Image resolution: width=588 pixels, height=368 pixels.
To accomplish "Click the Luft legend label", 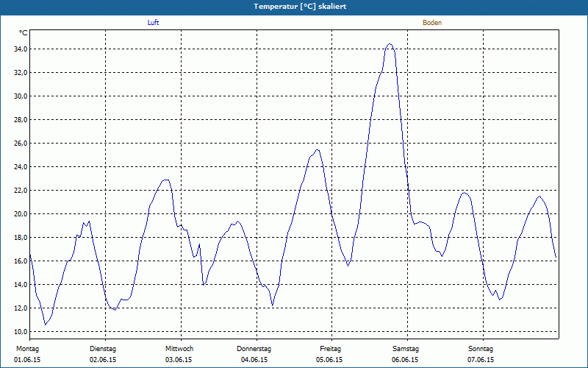I will 153,23.
